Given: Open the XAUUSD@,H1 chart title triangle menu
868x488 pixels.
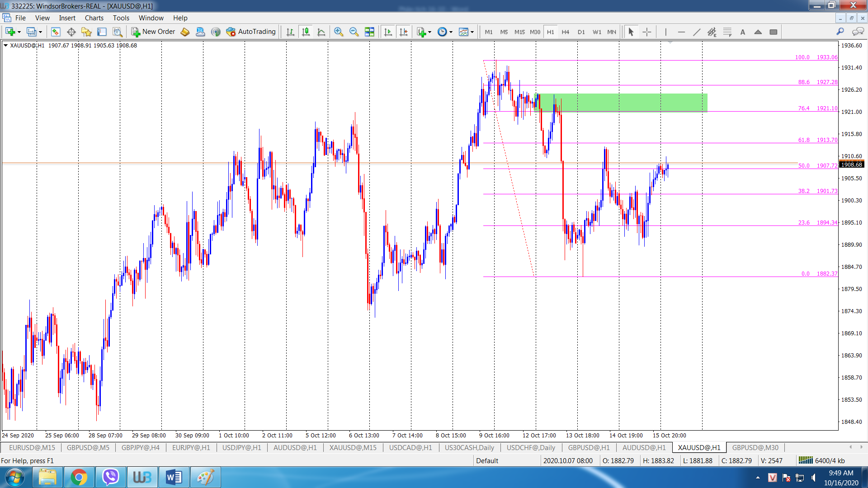Looking at the screenshot, I should click(x=5, y=45).
